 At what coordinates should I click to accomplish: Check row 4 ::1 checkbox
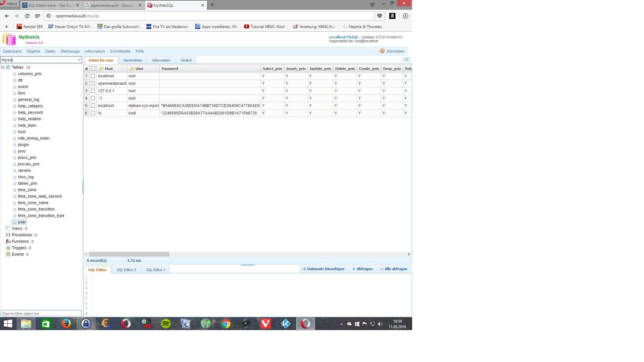coord(93,98)
